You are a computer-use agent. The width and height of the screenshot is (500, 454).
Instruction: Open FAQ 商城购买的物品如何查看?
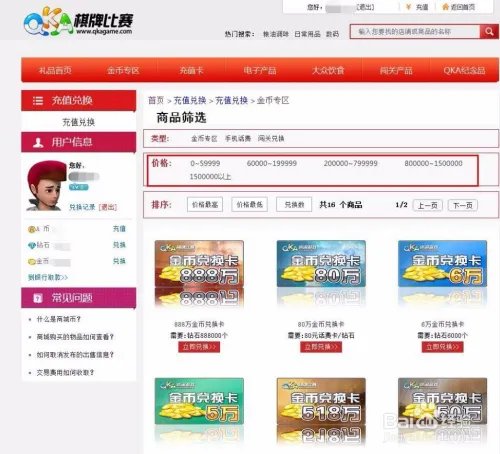pyautogui.click(x=75, y=337)
